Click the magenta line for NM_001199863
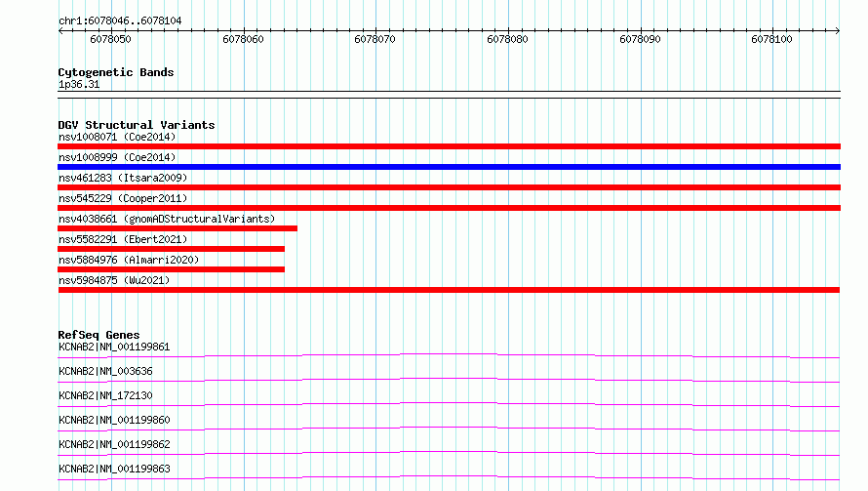868x491 pixels. [449, 477]
